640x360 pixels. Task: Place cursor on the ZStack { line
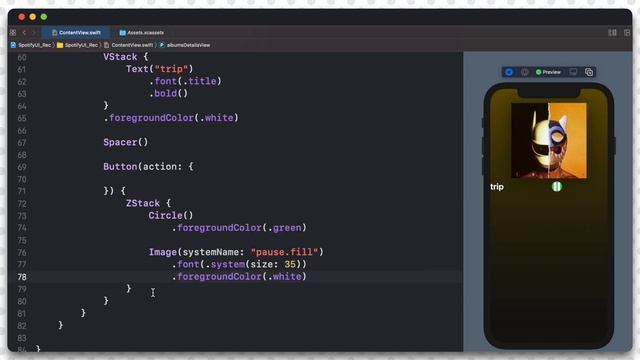[x=148, y=203]
